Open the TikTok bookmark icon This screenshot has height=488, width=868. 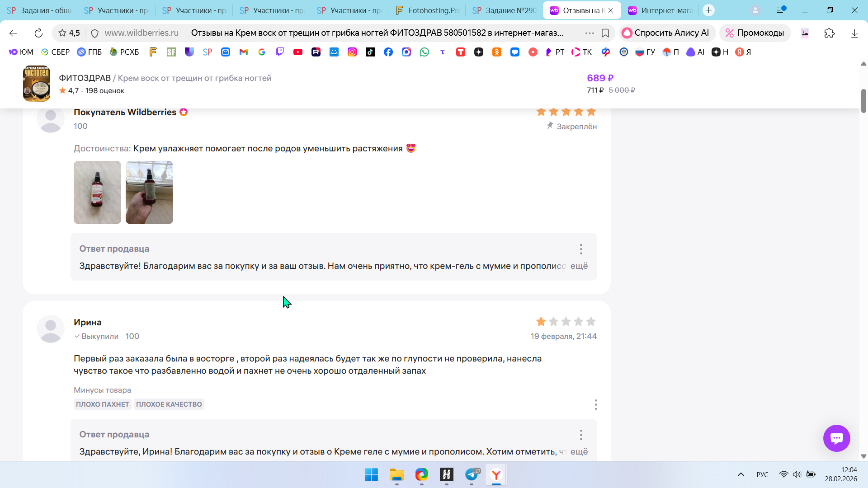[370, 52]
